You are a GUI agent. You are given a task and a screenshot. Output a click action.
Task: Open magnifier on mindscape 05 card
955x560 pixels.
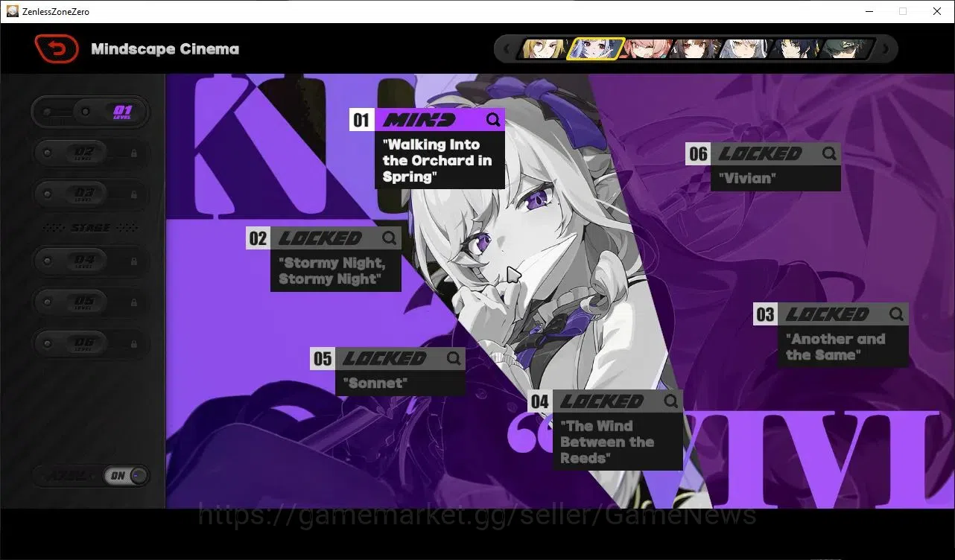point(454,358)
